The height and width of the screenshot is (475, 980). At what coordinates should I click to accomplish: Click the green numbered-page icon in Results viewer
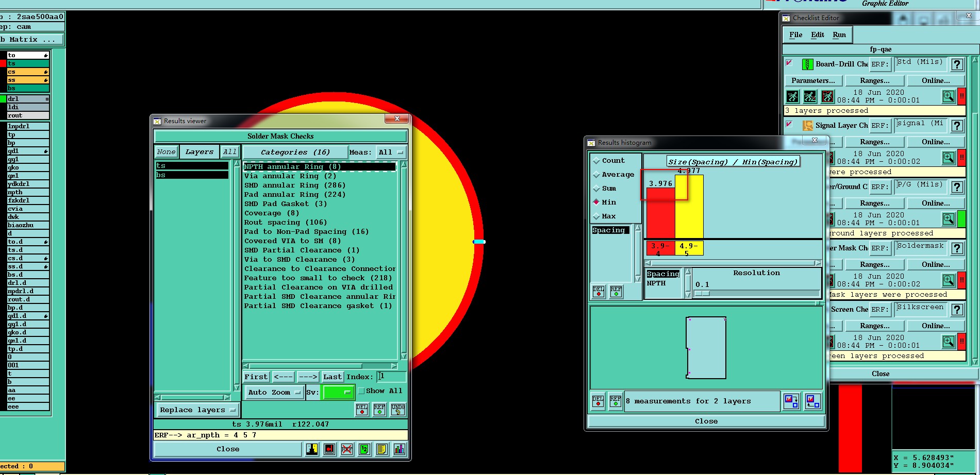[x=364, y=449]
